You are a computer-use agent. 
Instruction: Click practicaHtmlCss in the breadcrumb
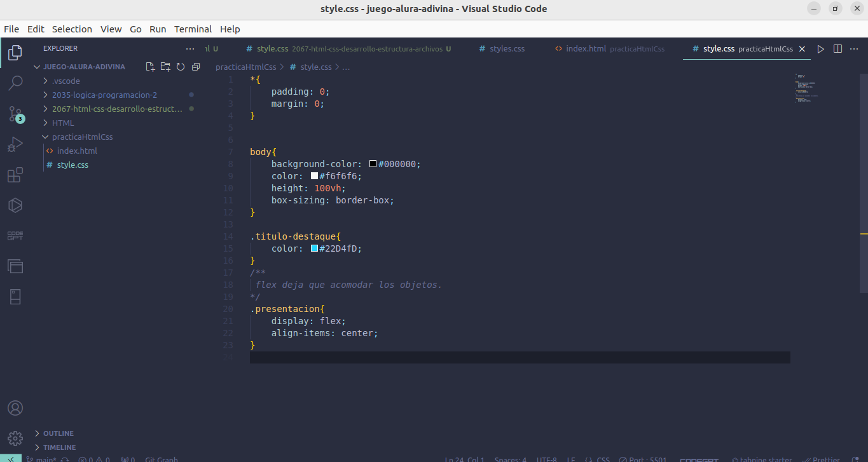245,67
